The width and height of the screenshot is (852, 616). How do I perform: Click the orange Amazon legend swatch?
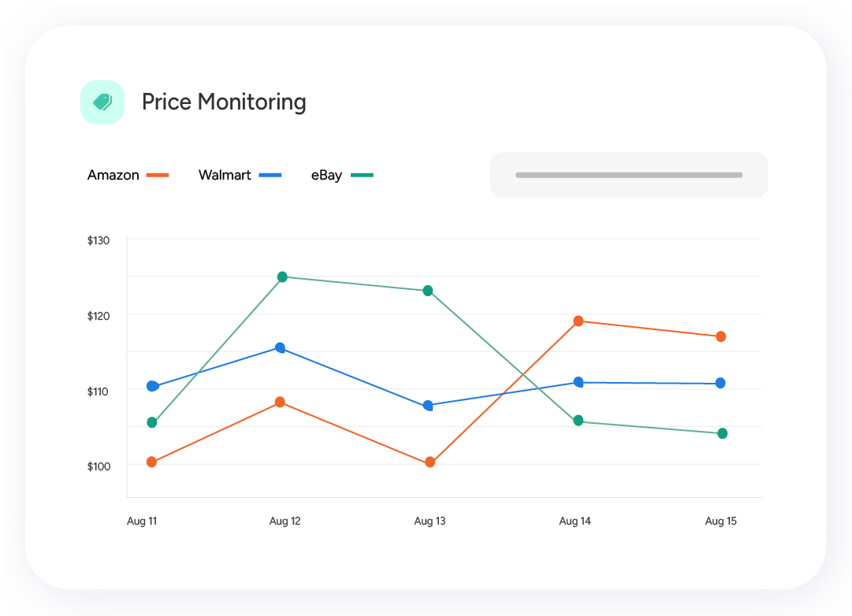pyautogui.click(x=158, y=176)
